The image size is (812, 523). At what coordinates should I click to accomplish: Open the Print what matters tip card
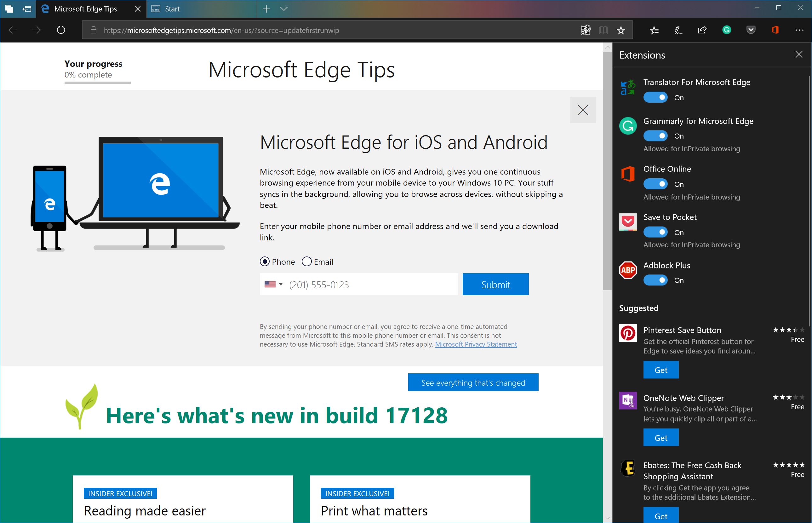point(420,499)
